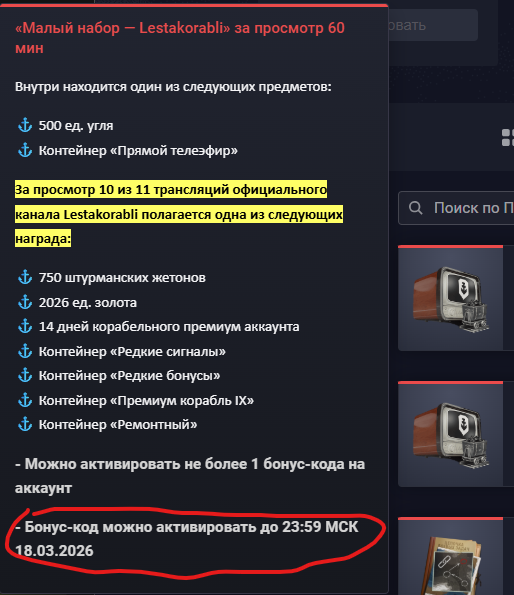This screenshot has width=514, height=595.
Task: Click anchor icon beside Контейнер «Редкие бонусы»
Action: tap(25, 375)
